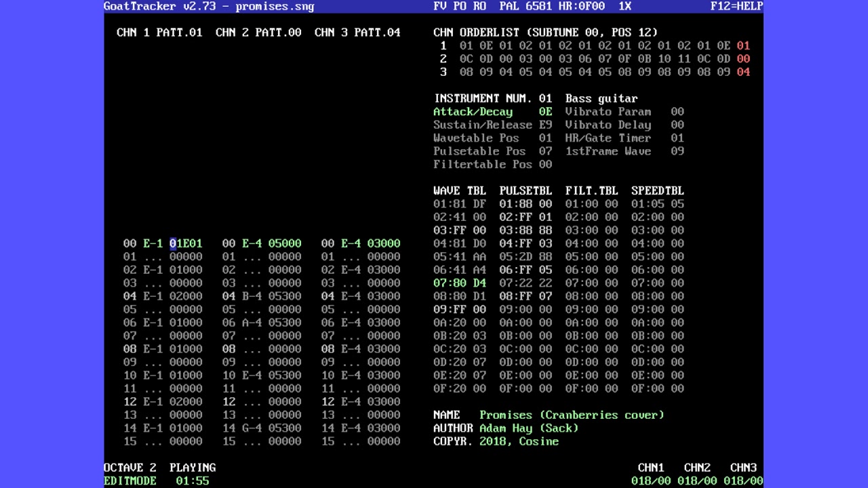Click channel 3 row 00 command 03000
The height and width of the screenshot is (488, 868).
pyautogui.click(x=384, y=244)
